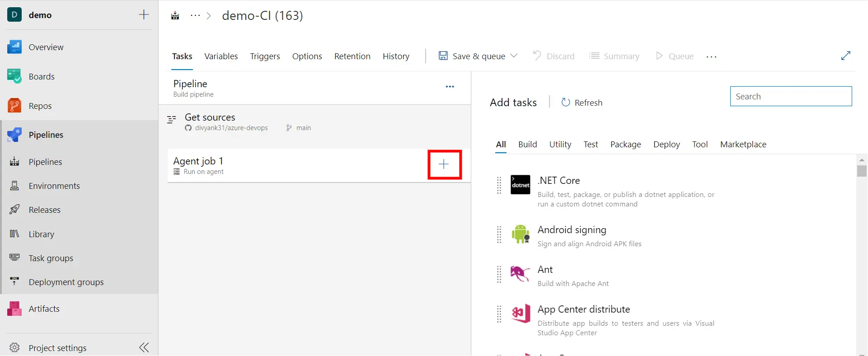Expand the breadcrumb ellipsis
The width and height of the screenshot is (868, 356).
[x=195, y=15]
